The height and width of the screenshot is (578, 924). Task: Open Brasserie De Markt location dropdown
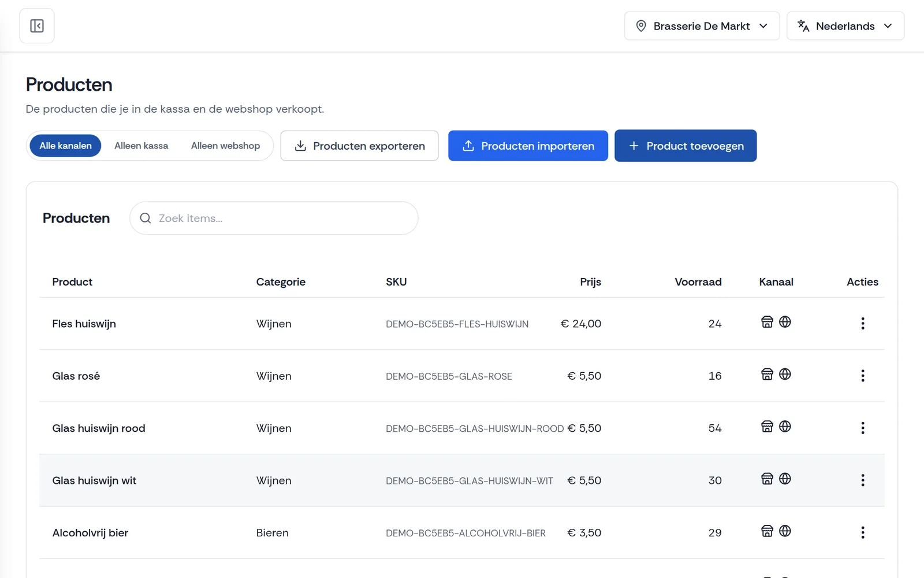pyautogui.click(x=702, y=26)
